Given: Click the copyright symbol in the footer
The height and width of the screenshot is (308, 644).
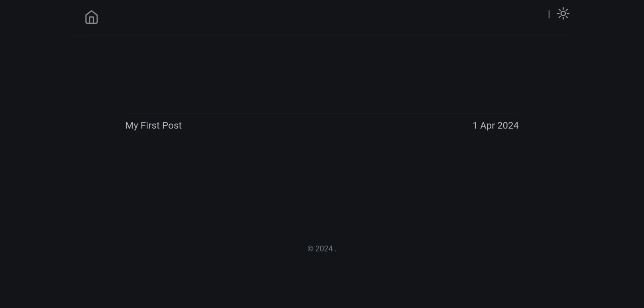Looking at the screenshot, I should [310, 249].
